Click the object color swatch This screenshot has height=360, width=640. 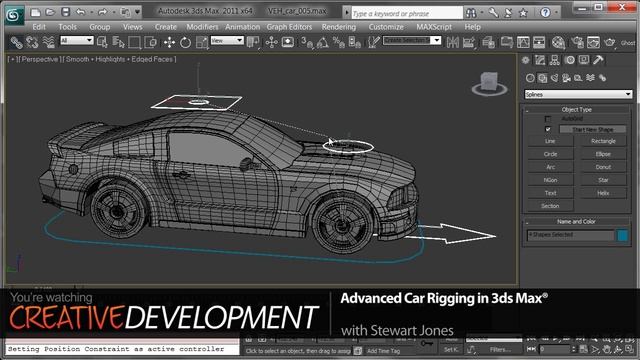[x=622, y=236]
